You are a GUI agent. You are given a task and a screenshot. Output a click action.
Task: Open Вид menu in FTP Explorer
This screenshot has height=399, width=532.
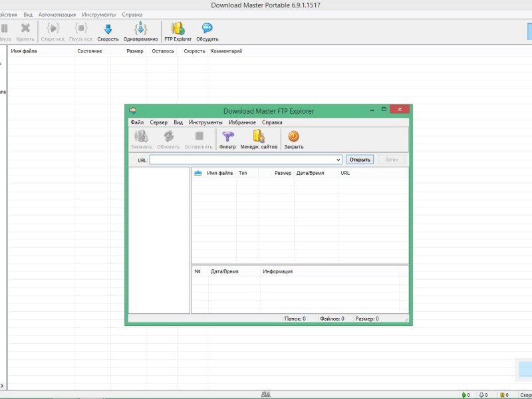click(178, 122)
